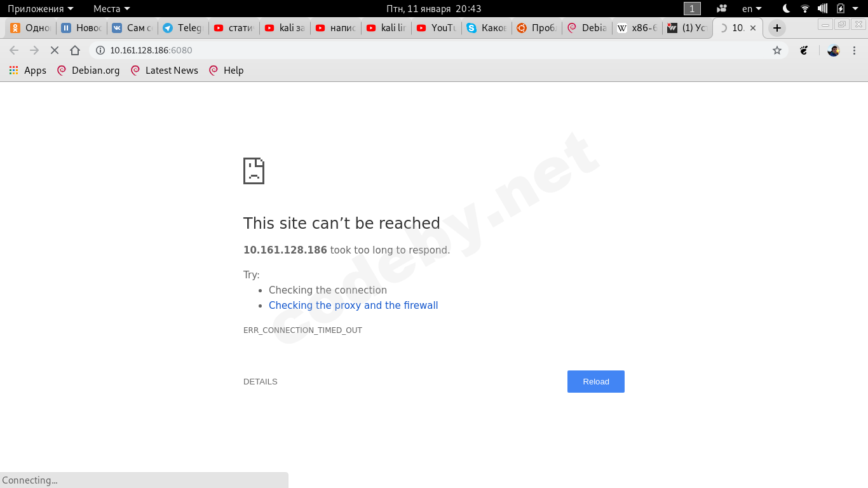
Task: Switch to the YouTu tab
Action: point(437,28)
